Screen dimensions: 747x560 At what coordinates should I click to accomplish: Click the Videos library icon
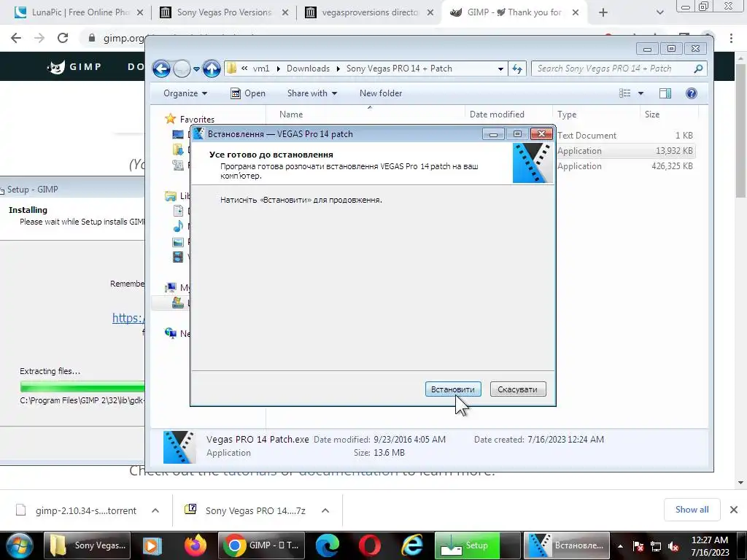click(178, 257)
